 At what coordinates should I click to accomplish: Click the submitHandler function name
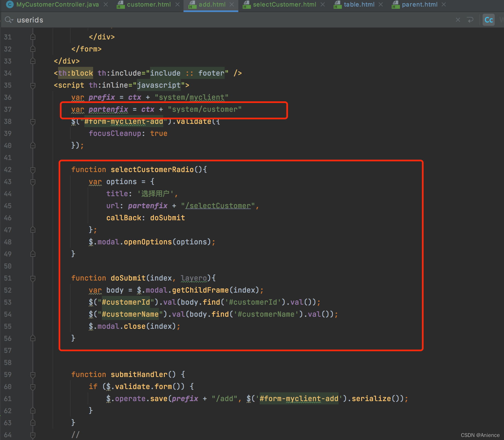[x=139, y=375]
